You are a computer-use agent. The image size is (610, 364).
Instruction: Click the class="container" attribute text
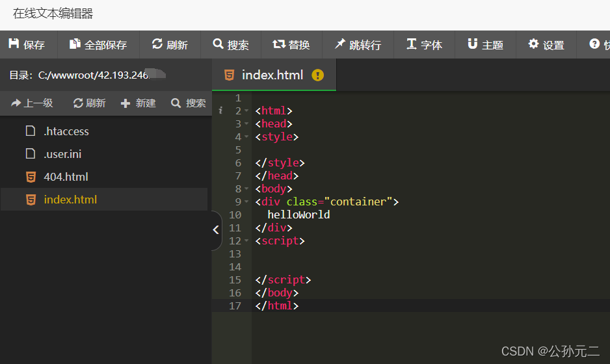339,202
